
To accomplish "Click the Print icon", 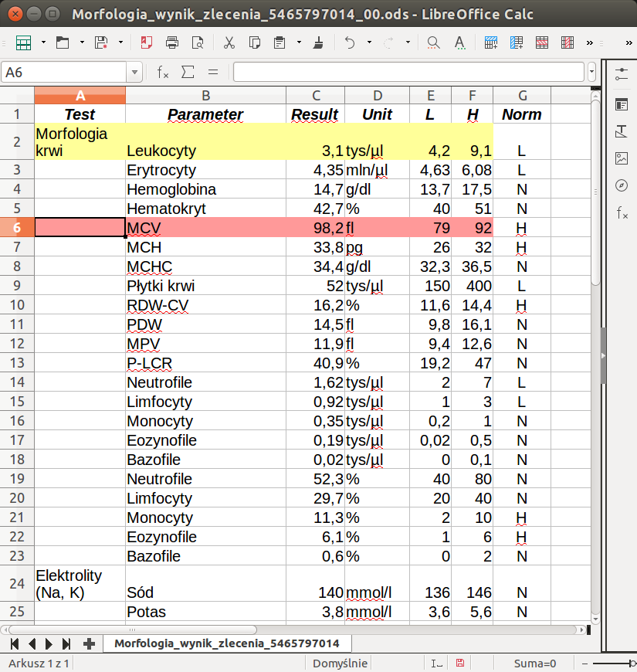I will 172,42.
